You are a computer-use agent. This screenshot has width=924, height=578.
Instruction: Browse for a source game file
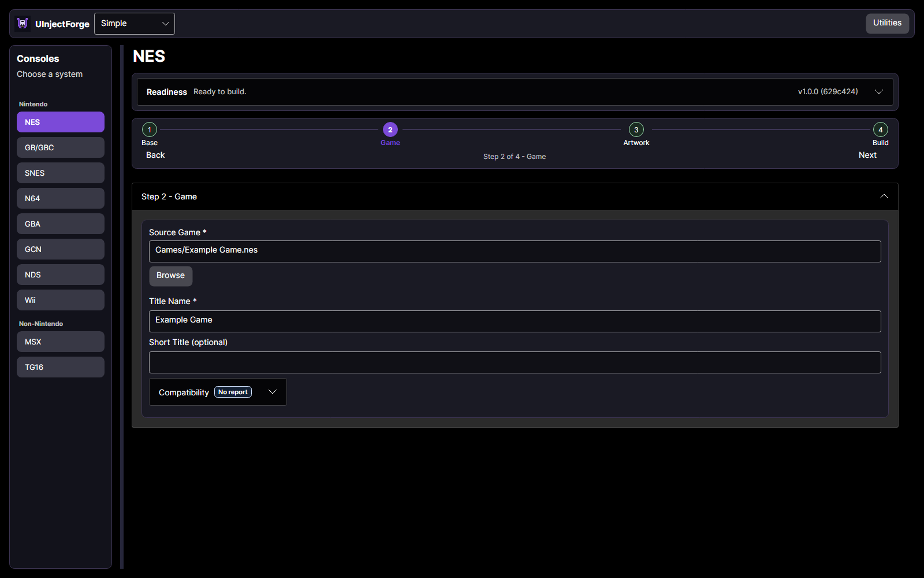pos(171,276)
